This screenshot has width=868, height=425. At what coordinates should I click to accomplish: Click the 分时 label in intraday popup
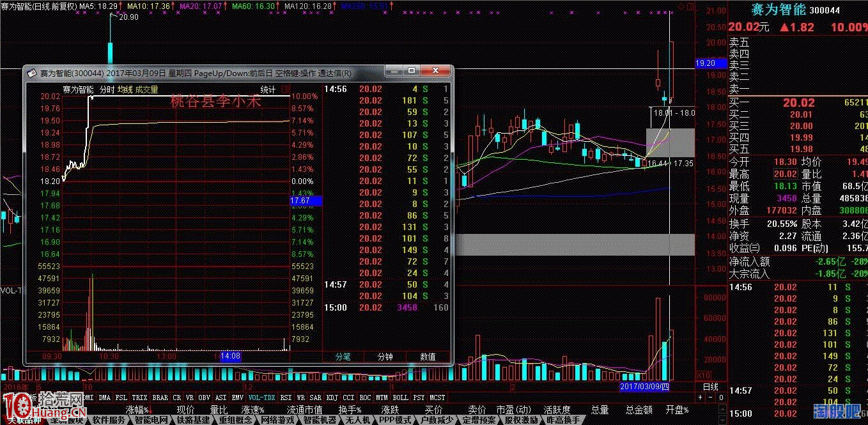point(107,89)
